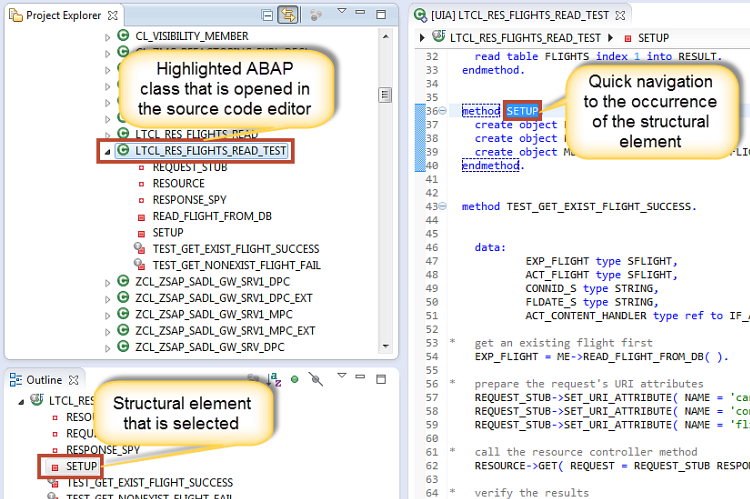
Task: Click red method icon beside READ_FLIGHT_FROM_DB
Action: click(x=141, y=217)
